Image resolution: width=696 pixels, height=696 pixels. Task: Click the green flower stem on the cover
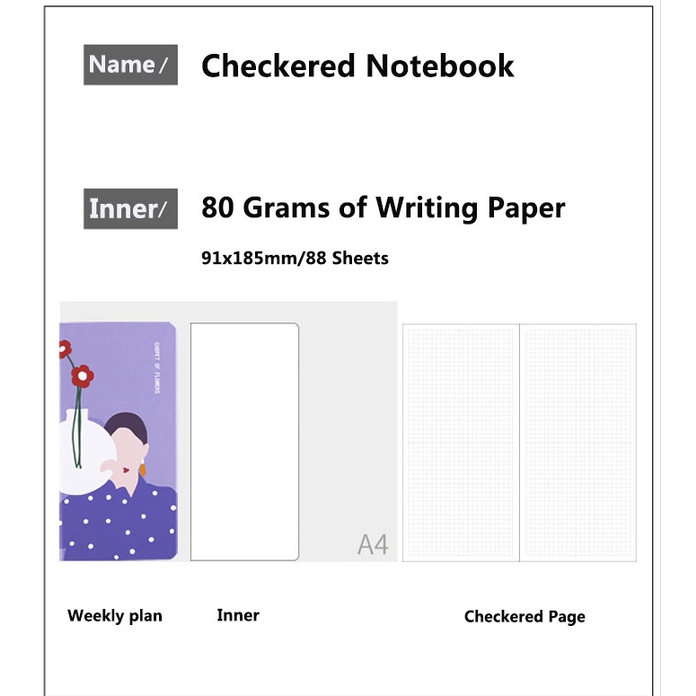(76, 425)
